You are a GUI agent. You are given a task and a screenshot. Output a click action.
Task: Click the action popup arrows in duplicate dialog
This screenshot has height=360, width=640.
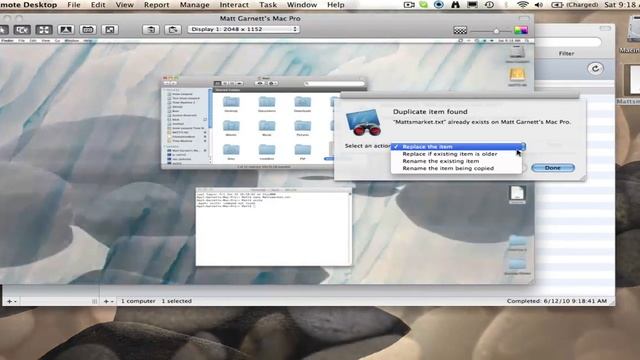click(523, 146)
